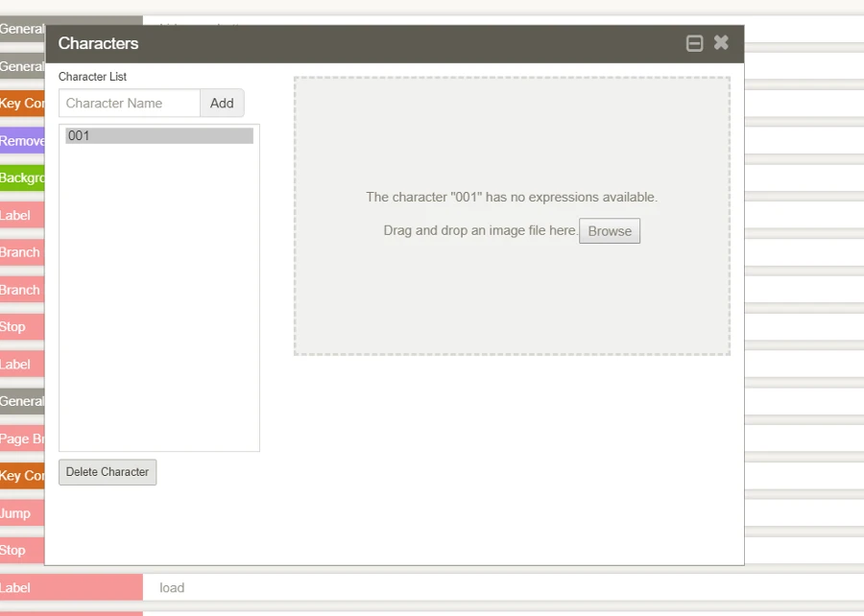Select the upper Branch command block

[22, 252]
